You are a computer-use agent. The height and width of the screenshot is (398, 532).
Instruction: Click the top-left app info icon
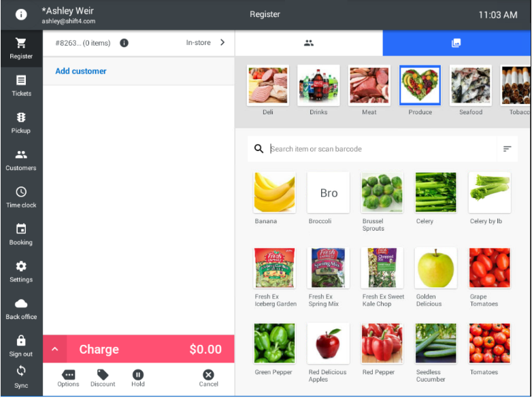(x=21, y=14)
